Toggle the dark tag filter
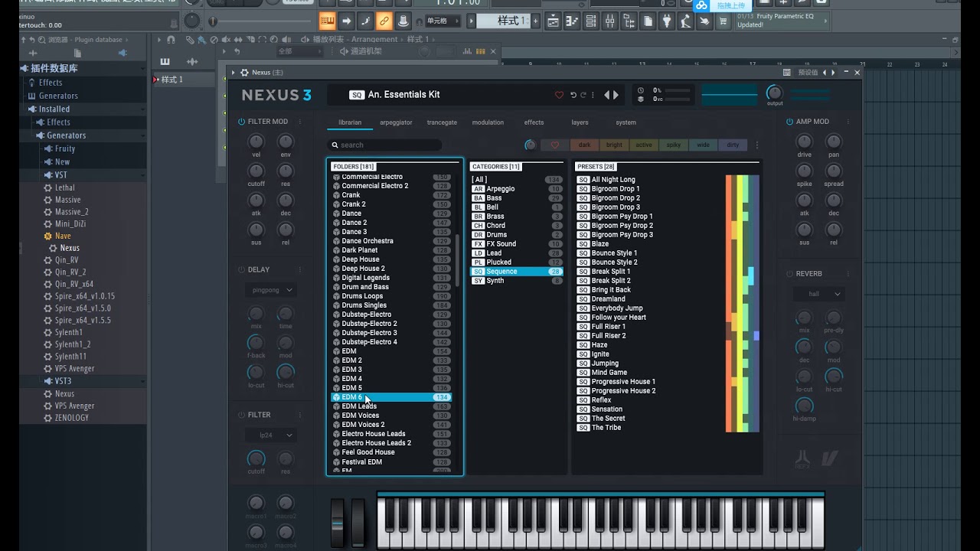Image resolution: width=980 pixels, height=551 pixels. [584, 145]
